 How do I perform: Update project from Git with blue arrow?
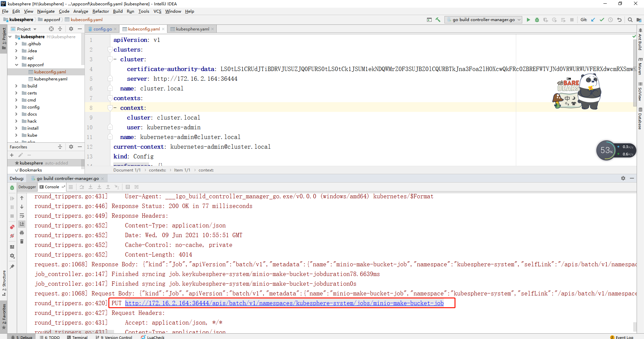[593, 20]
